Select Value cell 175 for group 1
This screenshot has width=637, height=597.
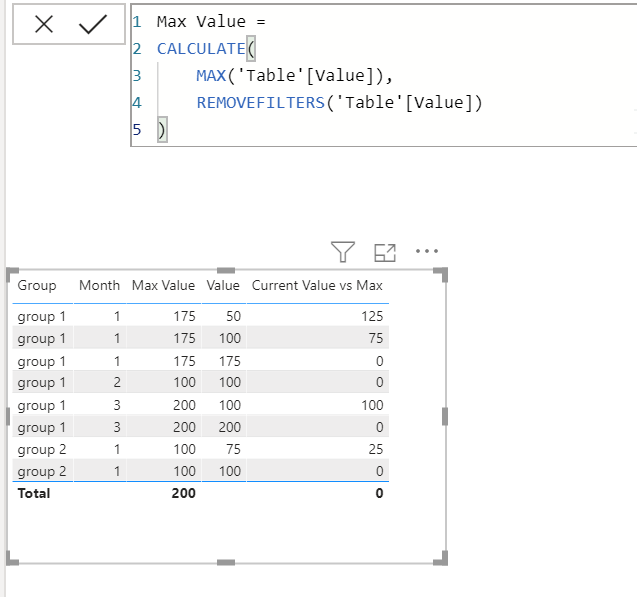230,361
